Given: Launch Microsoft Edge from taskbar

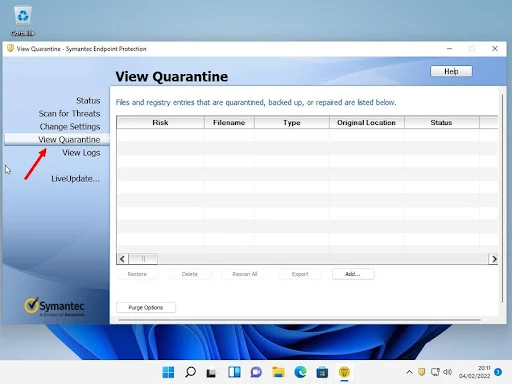Looking at the screenshot, I should pos(300,372).
